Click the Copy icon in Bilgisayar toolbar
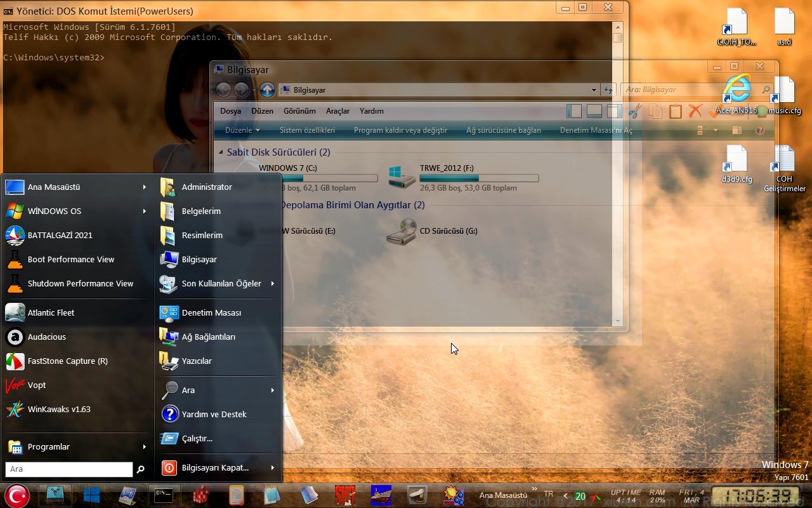The width and height of the screenshot is (812, 508). pos(655,112)
